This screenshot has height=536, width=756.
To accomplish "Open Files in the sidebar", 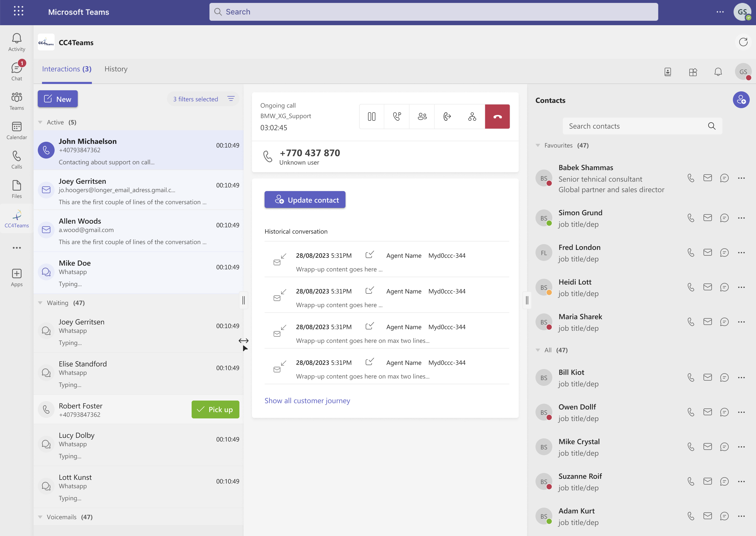I will point(17,189).
